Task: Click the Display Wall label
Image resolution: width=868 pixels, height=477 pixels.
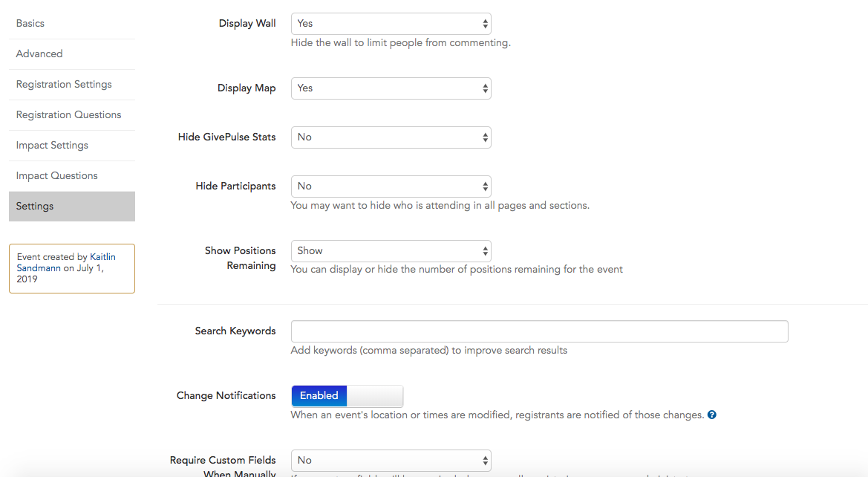Action: click(x=247, y=23)
